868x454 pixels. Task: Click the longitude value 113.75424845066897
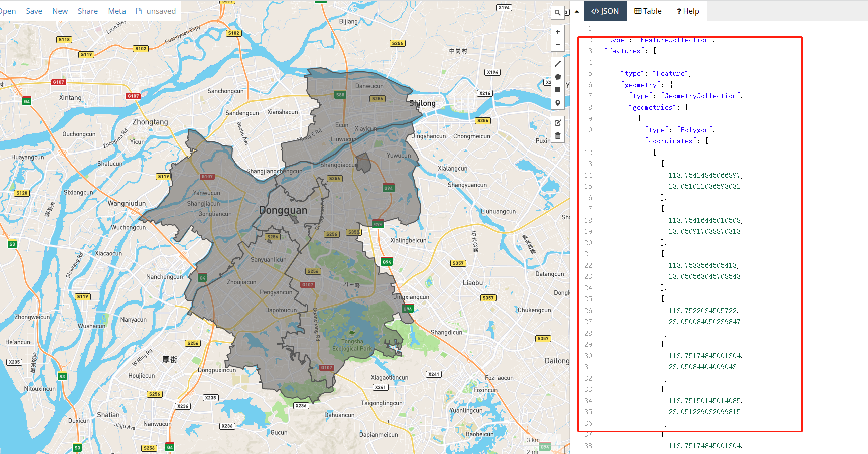pyautogui.click(x=705, y=175)
